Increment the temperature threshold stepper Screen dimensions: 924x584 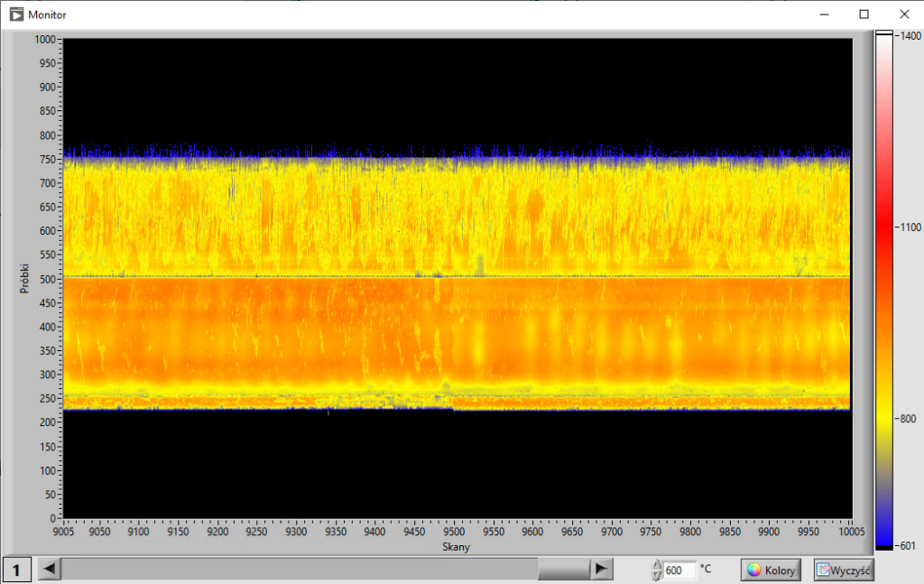click(x=657, y=564)
